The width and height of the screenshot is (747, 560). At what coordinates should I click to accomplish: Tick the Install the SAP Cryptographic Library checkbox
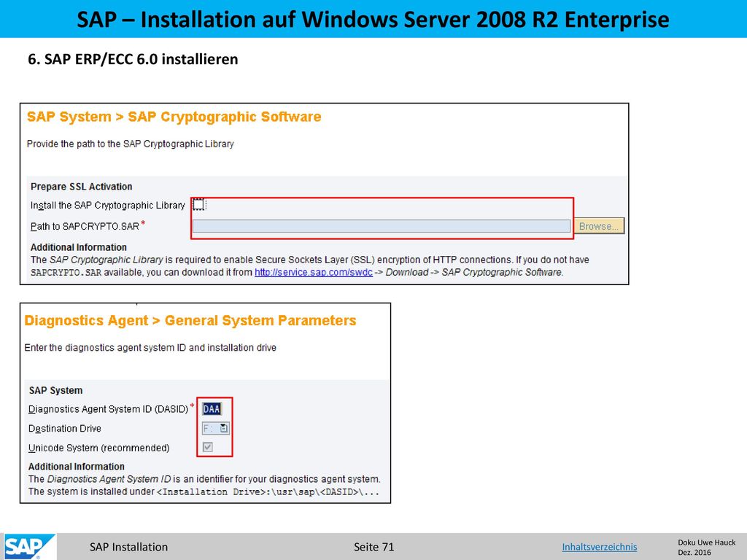tap(198, 205)
